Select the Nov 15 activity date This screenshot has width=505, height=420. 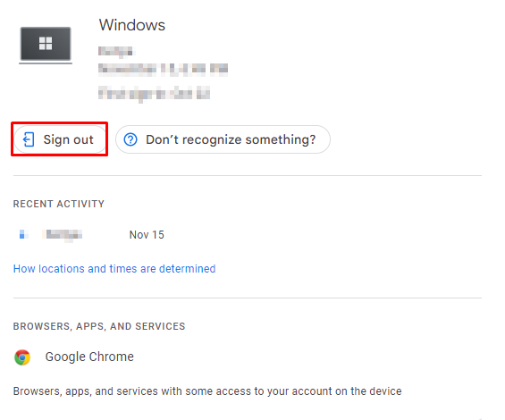[147, 235]
